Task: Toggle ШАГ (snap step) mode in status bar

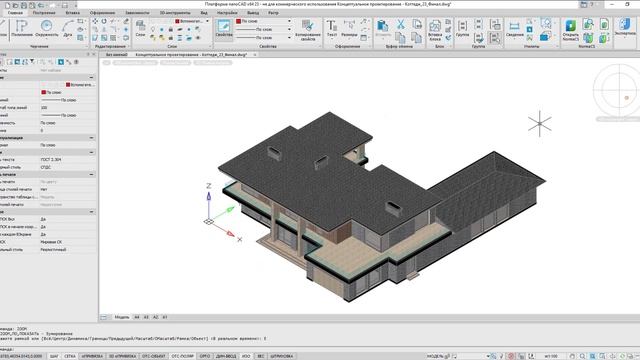Action: (x=54, y=356)
